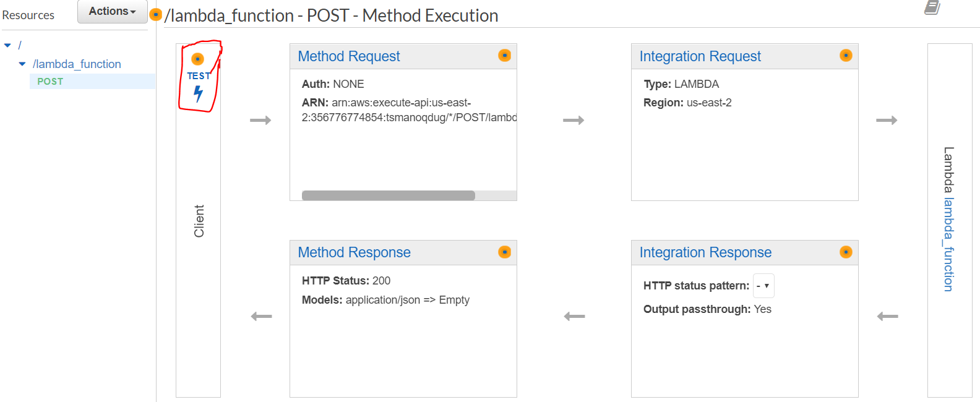
Task: Click orange dot in Method Response header
Action: (x=505, y=252)
